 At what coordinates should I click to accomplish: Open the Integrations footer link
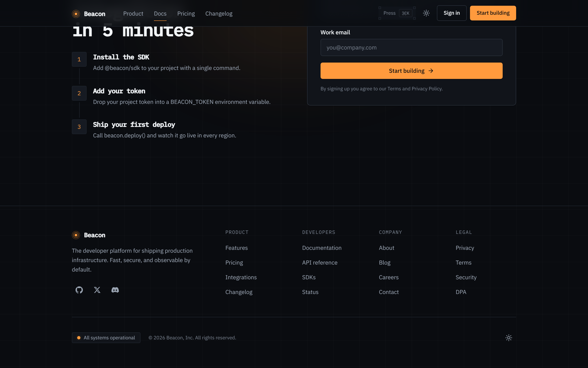pos(241,277)
